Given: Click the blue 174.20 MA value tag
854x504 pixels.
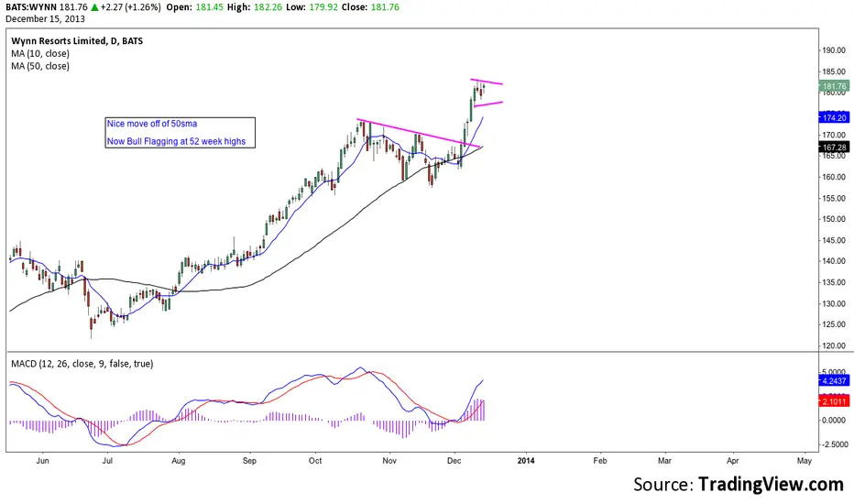Looking at the screenshot, I should coord(834,117).
